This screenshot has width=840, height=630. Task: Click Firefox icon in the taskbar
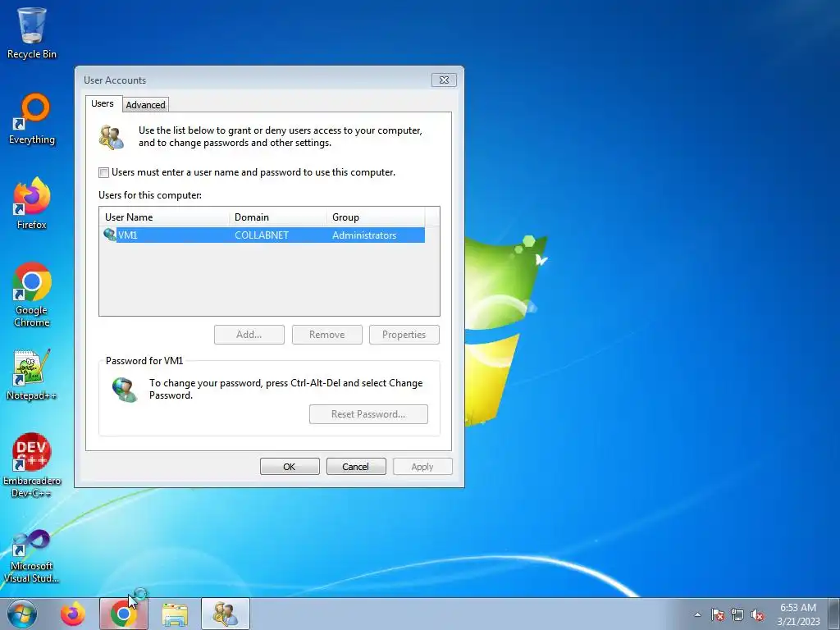73,614
